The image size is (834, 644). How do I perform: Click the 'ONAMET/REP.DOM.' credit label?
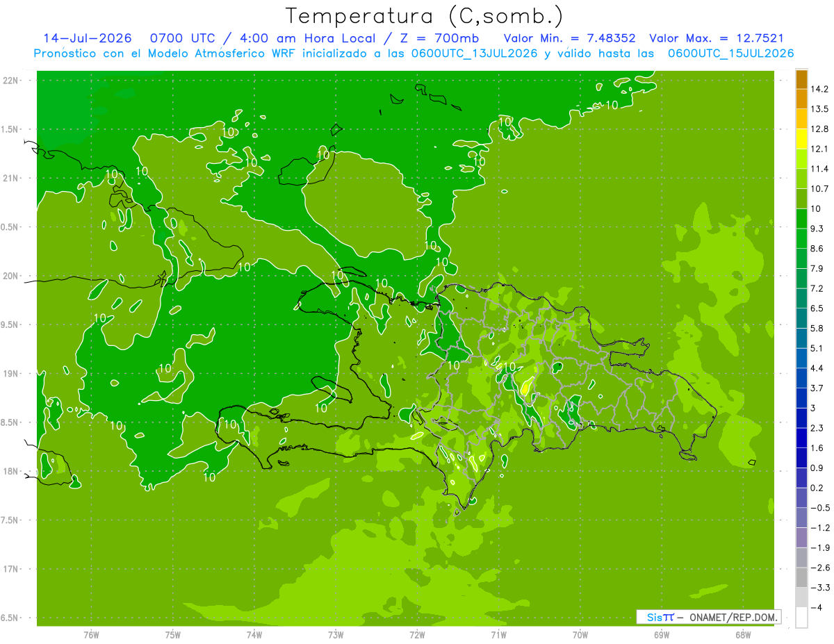point(733,617)
